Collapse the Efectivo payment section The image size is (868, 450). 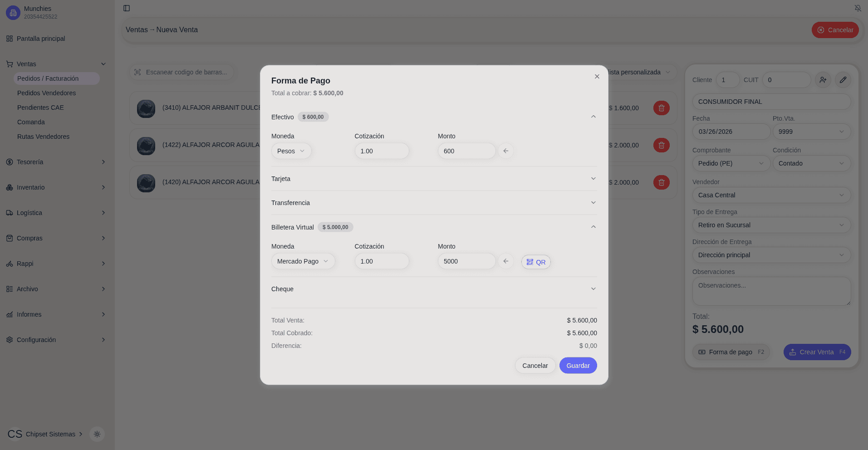click(x=593, y=117)
